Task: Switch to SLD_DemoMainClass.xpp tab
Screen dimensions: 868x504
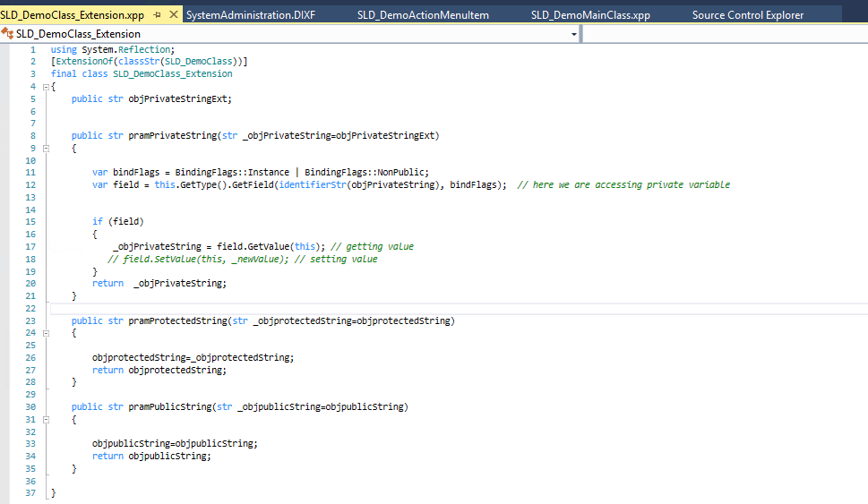Action: pos(590,15)
